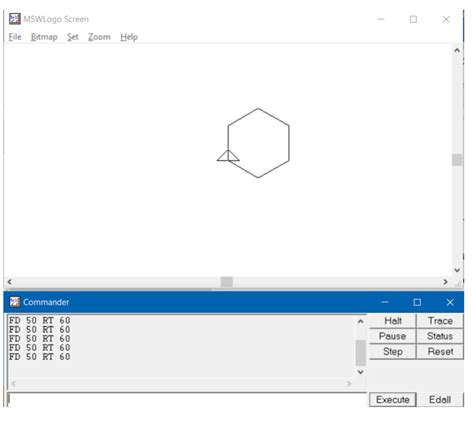Click the MSWLogo Screen title bar icon
The width and height of the screenshot is (474, 425).
[15, 19]
